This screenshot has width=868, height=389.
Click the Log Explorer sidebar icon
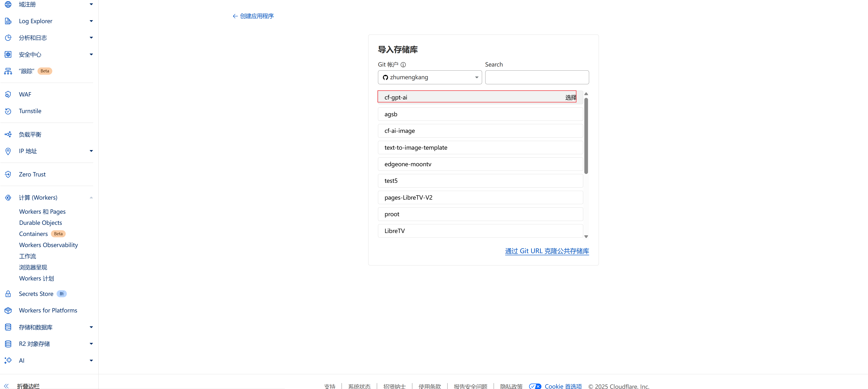(x=8, y=21)
